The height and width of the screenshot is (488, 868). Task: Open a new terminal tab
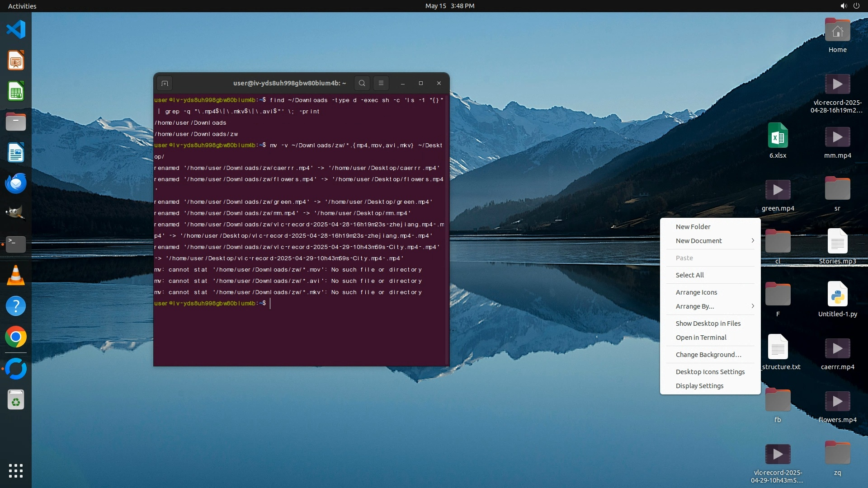click(165, 84)
